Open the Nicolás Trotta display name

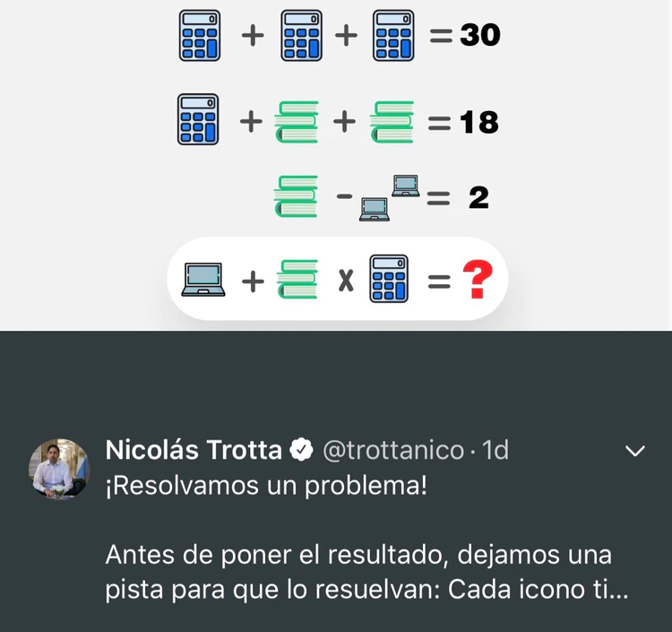coord(194,450)
